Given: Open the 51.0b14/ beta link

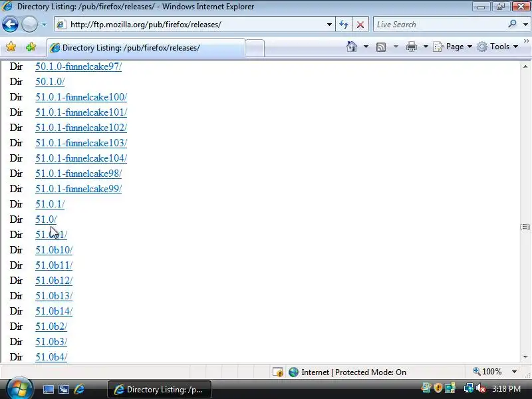Looking at the screenshot, I should 54,311.
